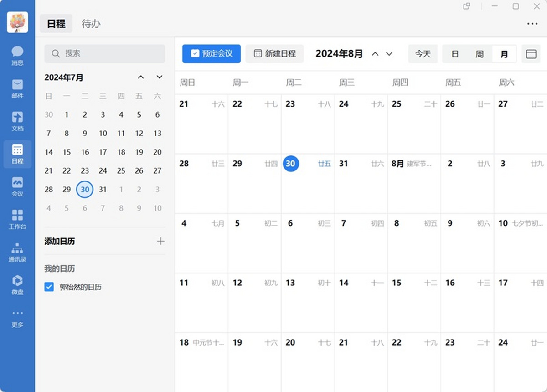The image size is (547, 392).
Task: Click the plus icon beside 添加日历
Action: tap(160, 241)
